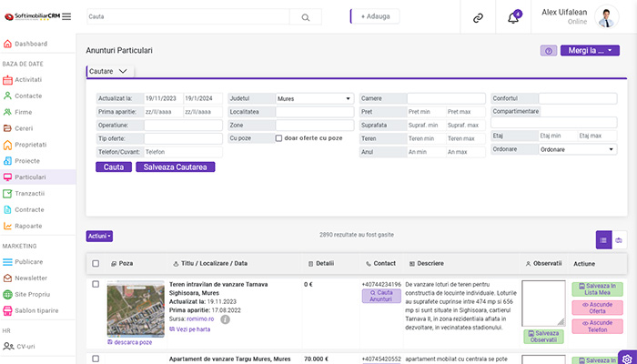Click Salveaza Cautarea button
This screenshot has height=364, width=637.
[x=175, y=167]
